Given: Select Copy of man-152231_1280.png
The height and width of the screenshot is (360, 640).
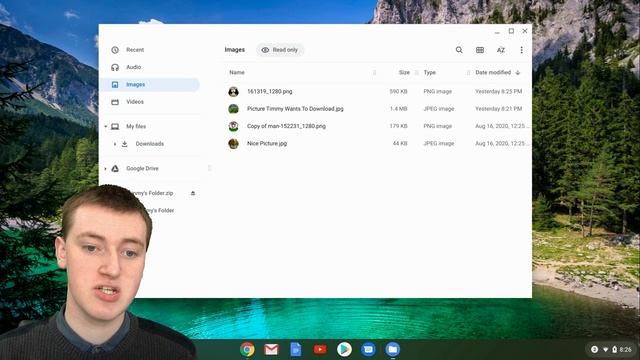Looking at the screenshot, I should pyautogui.click(x=286, y=126).
